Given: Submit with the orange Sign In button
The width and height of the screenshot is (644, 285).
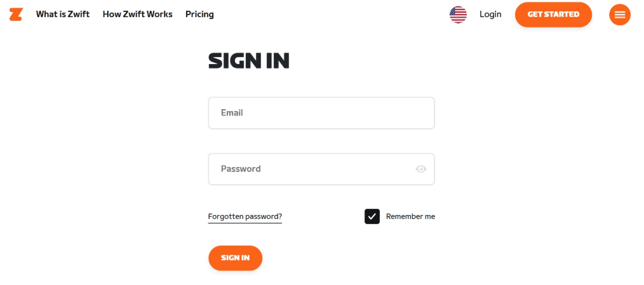Looking at the screenshot, I should click(236, 258).
